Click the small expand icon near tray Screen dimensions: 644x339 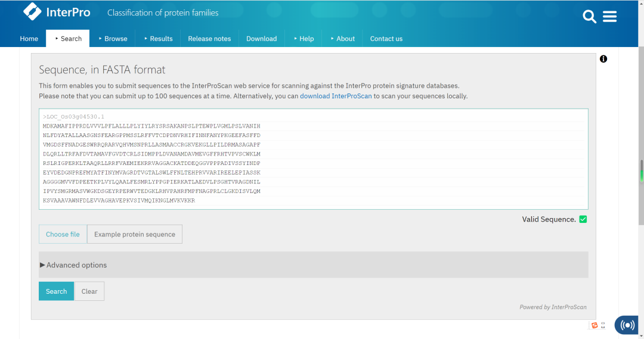(x=603, y=325)
